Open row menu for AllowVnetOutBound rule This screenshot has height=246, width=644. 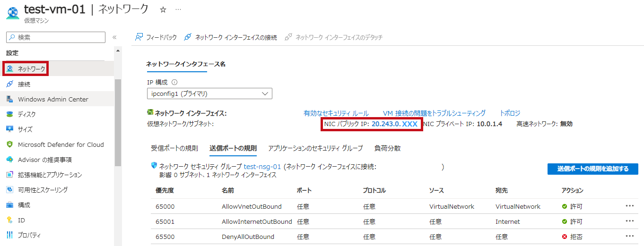[629, 206]
